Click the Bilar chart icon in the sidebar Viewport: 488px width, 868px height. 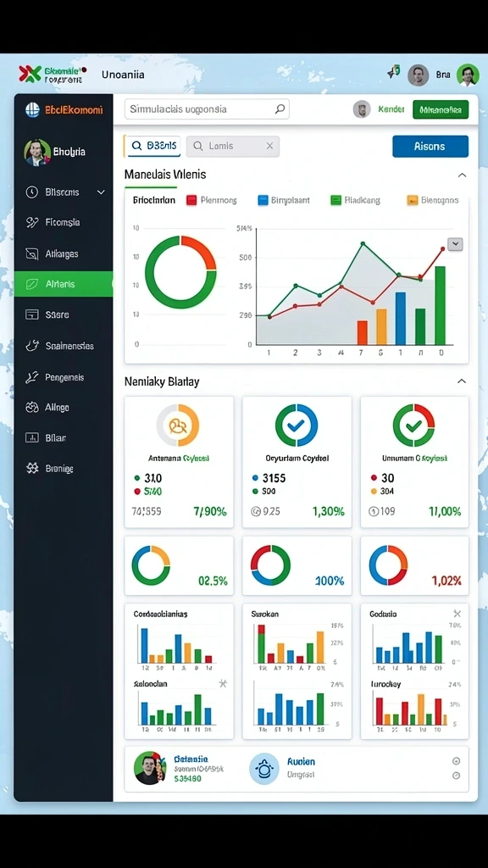(32, 438)
